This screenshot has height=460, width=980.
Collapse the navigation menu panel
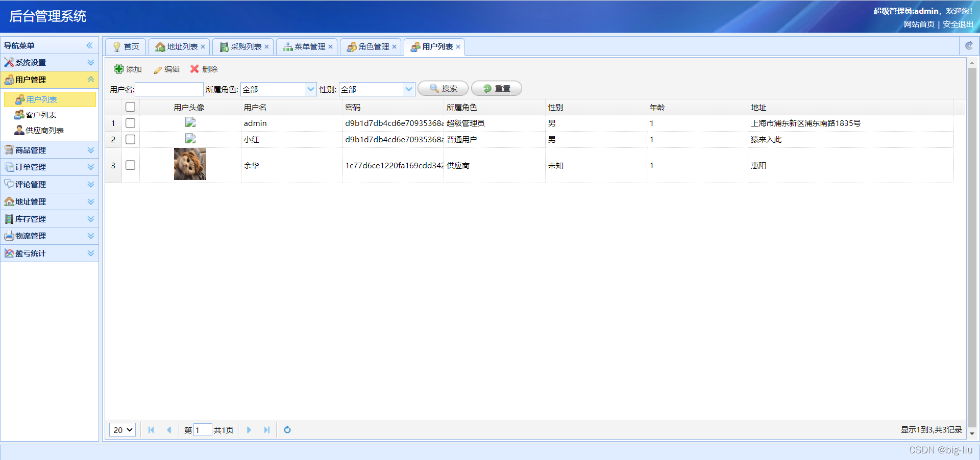90,45
